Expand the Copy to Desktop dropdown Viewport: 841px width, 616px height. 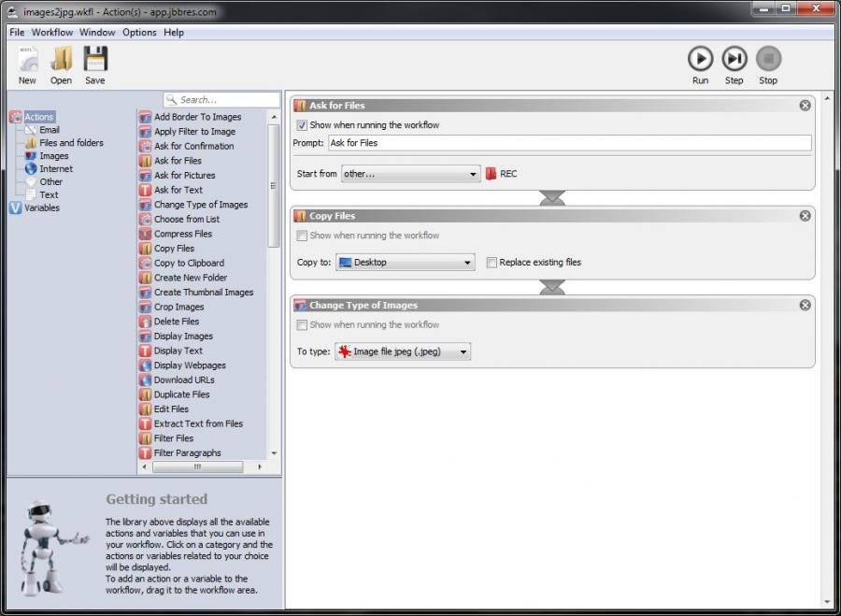point(405,263)
